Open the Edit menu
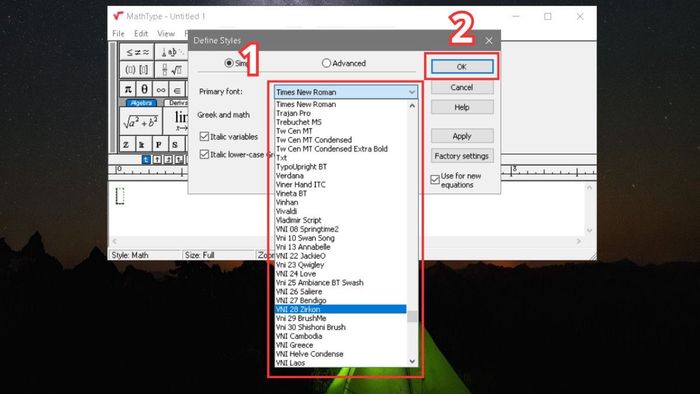The width and height of the screenshot is (700, 394). (141, 33)
